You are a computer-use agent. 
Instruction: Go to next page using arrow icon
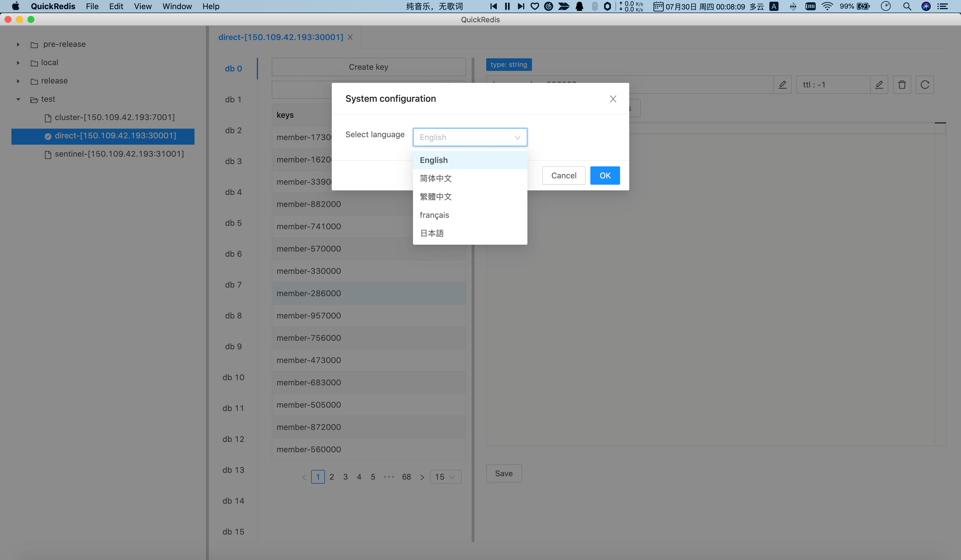(x=422, y=477)
